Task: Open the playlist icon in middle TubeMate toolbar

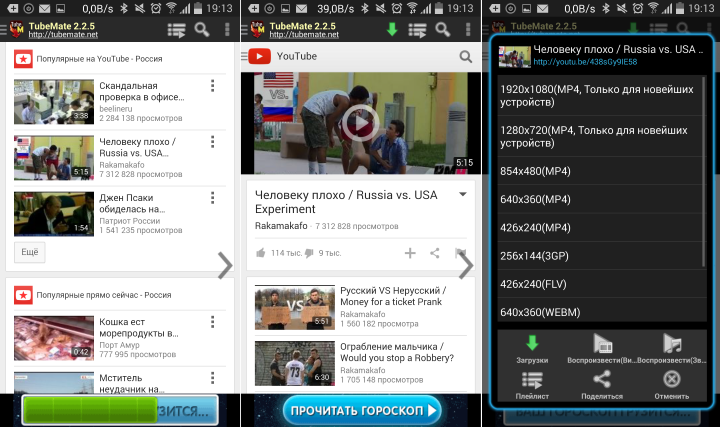Action: (x=417, y=30)
